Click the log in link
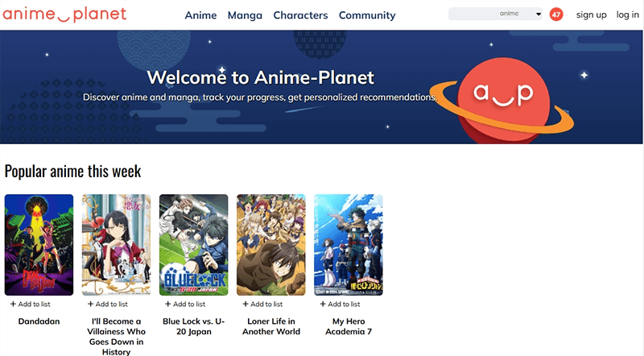 (x=627, y=14)
